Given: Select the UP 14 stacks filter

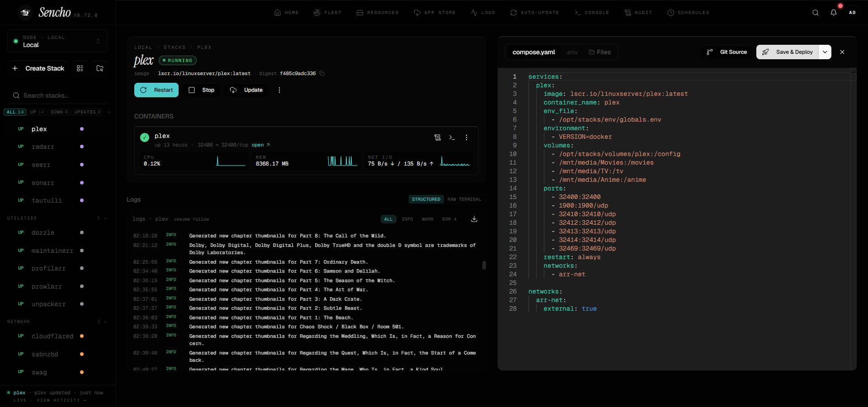Looking at the screenshot, I should point(37,112).
